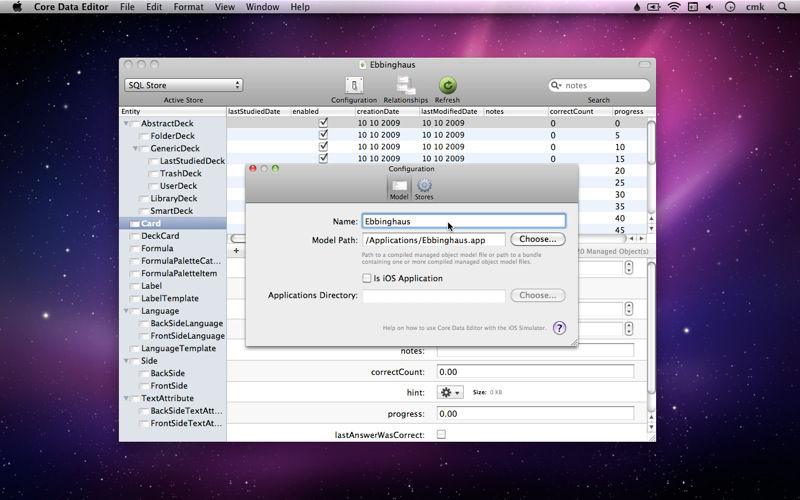Click the Wi-Fi status icon
This screenshot has height=500, width=800.
674,7
